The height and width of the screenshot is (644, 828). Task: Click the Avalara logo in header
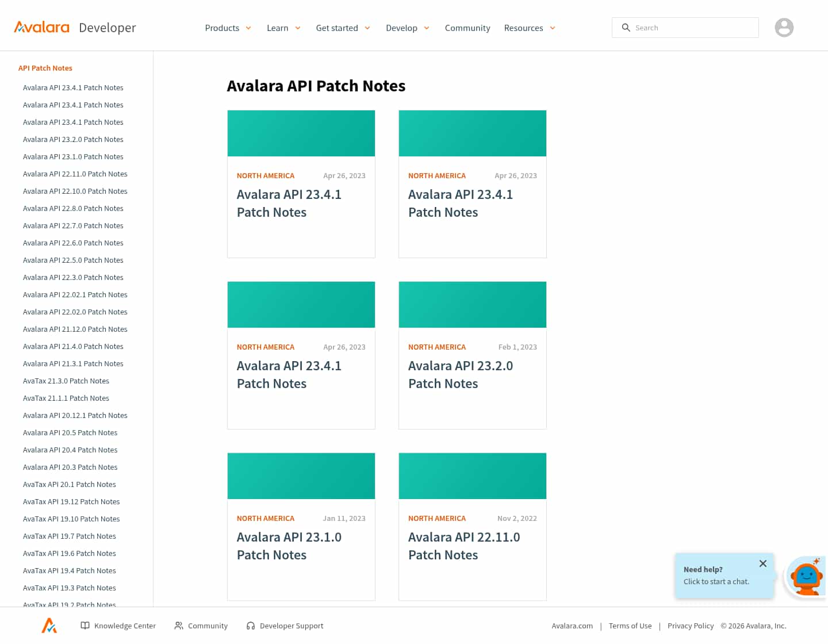[41, 28]
